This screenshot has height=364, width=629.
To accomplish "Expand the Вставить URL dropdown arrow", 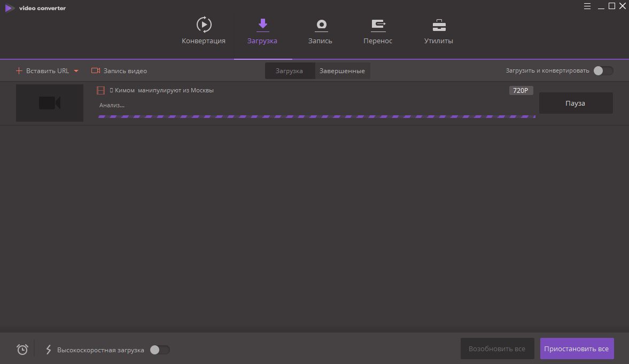I will coord(76,71).
